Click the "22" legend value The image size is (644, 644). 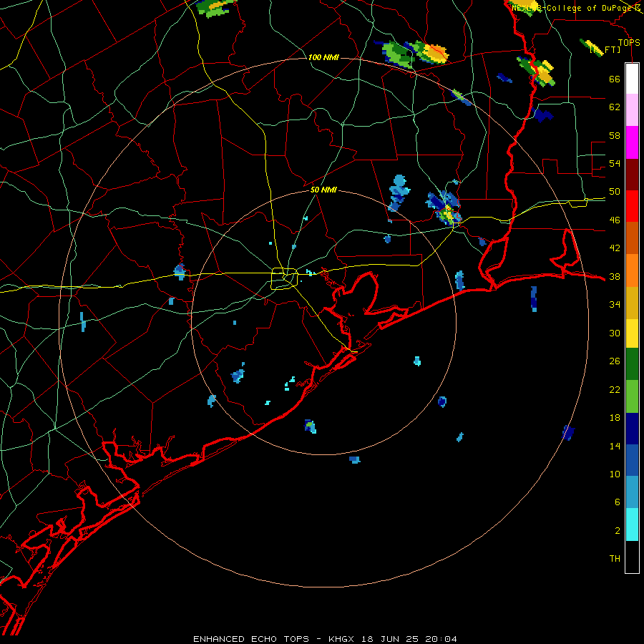tap(615, 389)
